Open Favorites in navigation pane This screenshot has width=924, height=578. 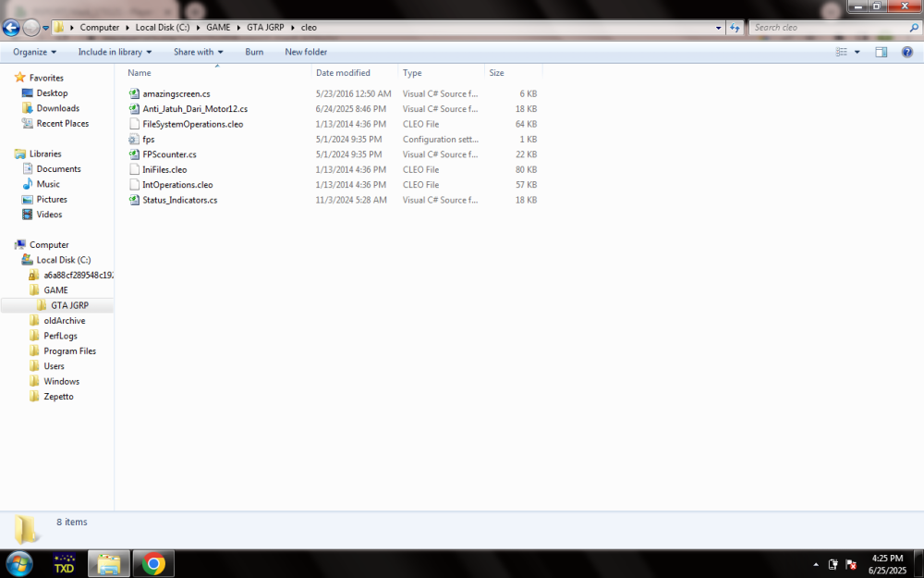coord(46,78)
